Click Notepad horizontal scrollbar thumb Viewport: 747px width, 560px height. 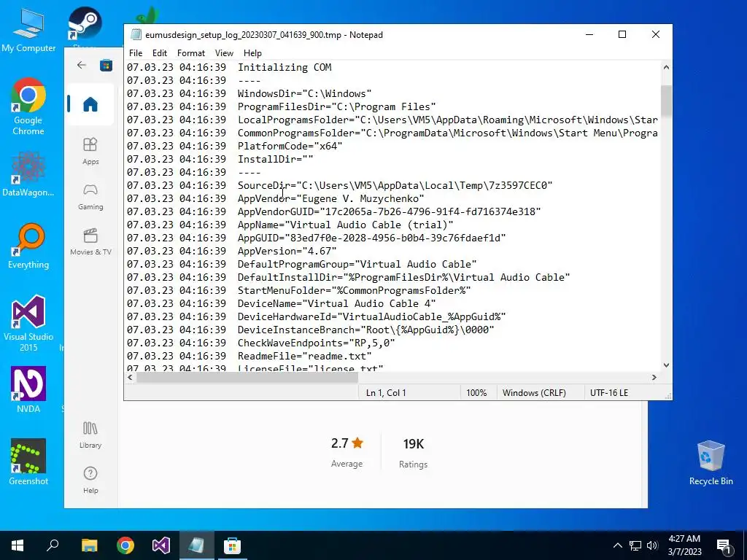pyautogui.click(x=247, y=377)
